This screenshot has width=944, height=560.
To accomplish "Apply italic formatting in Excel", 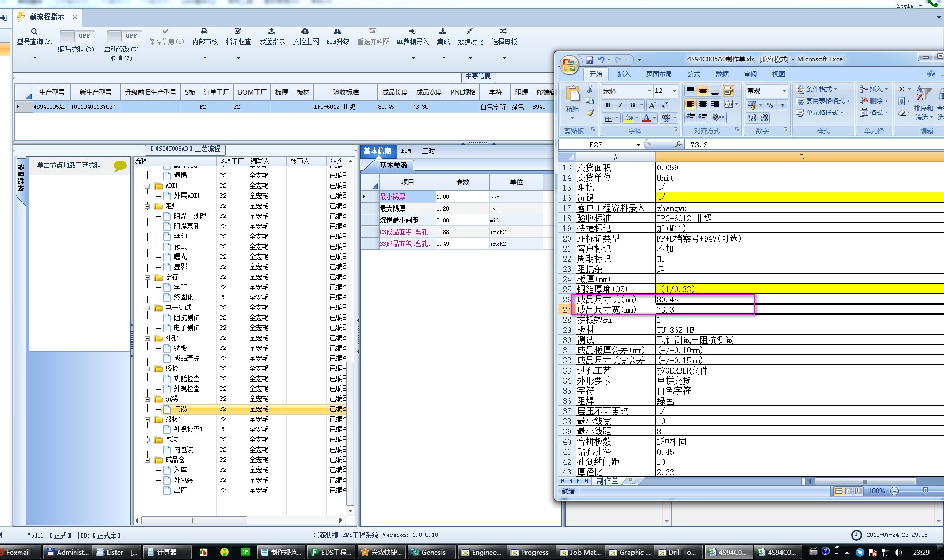I will pos(620,105).
